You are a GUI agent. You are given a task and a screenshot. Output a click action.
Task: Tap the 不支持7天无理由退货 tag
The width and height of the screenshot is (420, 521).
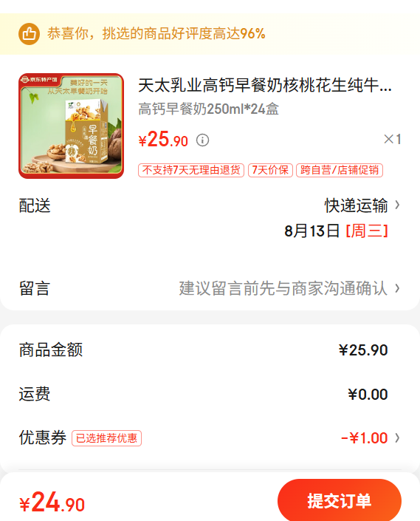point(191,170)
